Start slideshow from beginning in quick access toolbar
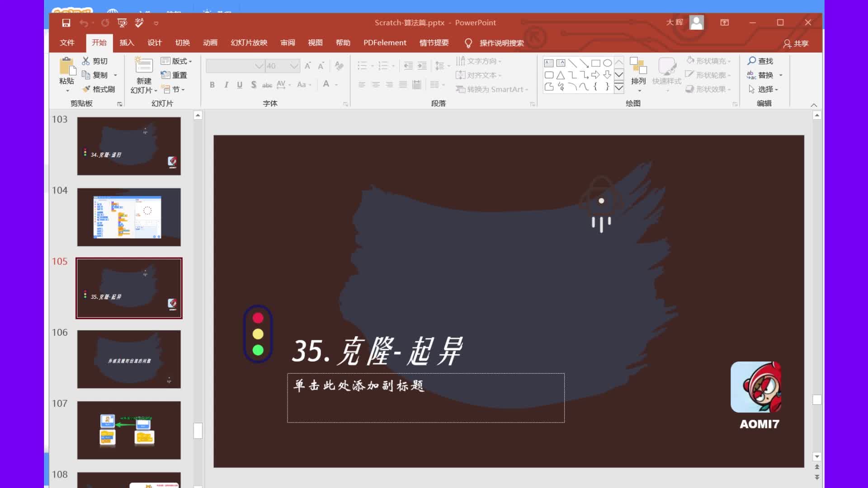 (x=122, y=23)
